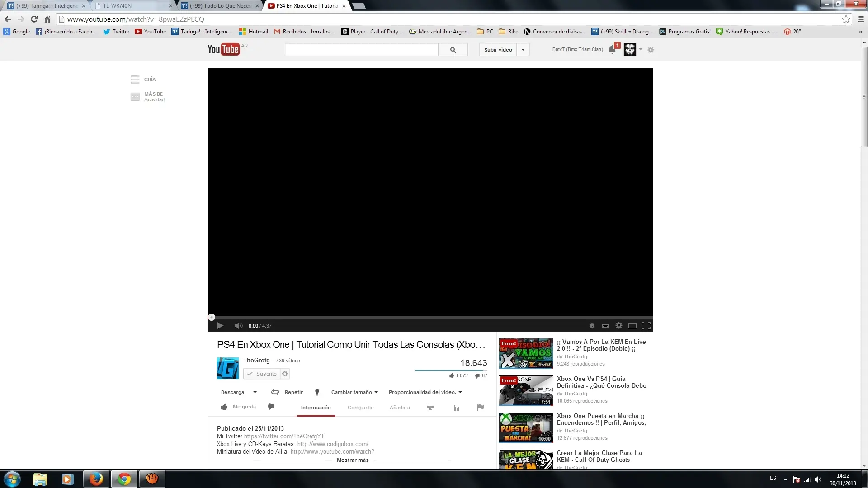Screen dimensions: 868x488
Task: Open the YouTube header settings gear
Action: 651,50
